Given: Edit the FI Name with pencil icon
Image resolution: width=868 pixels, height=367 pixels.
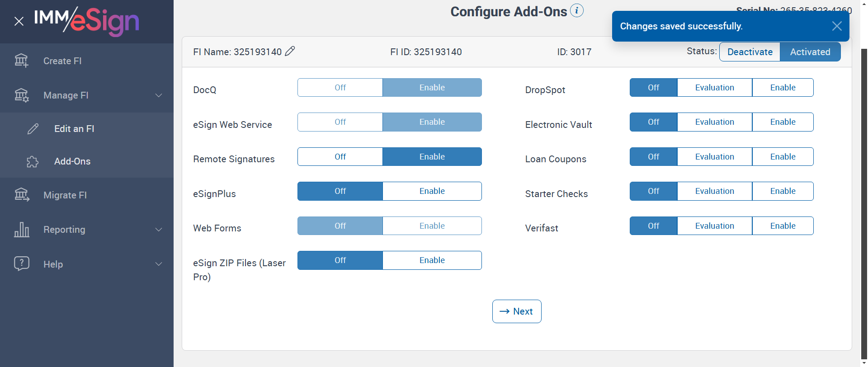Looking at the screenshot, I should (x=290, y=51).
